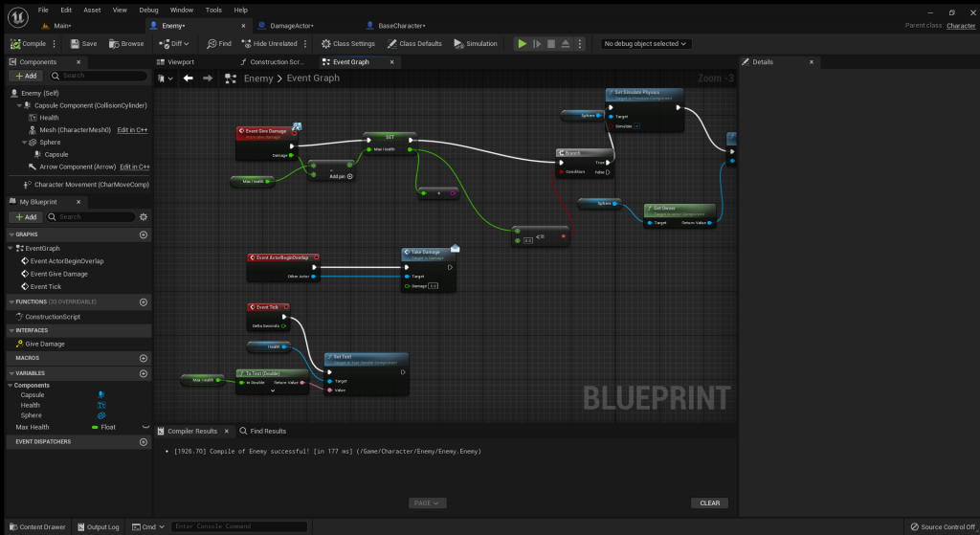Click the Find toolbar button
This screenshot has height=535, width=980.
click(219, 44)
